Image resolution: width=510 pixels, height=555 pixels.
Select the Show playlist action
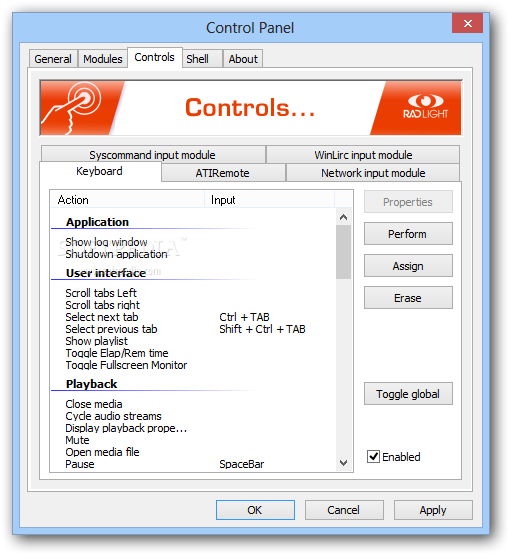(97, 341)
